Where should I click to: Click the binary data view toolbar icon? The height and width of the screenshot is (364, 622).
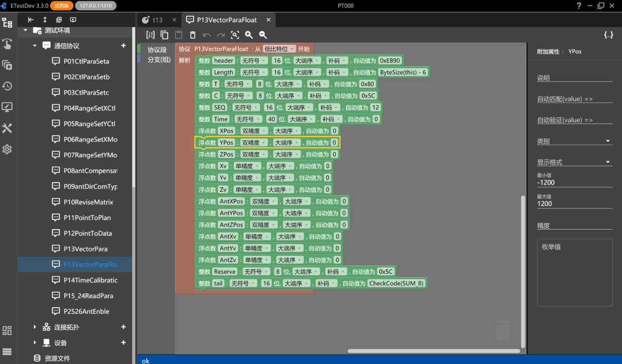[151, 35]
